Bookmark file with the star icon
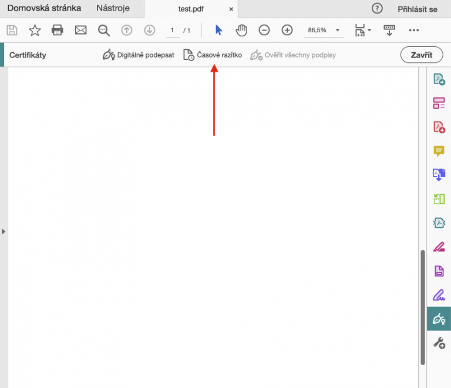 click(x=35, y=30)
